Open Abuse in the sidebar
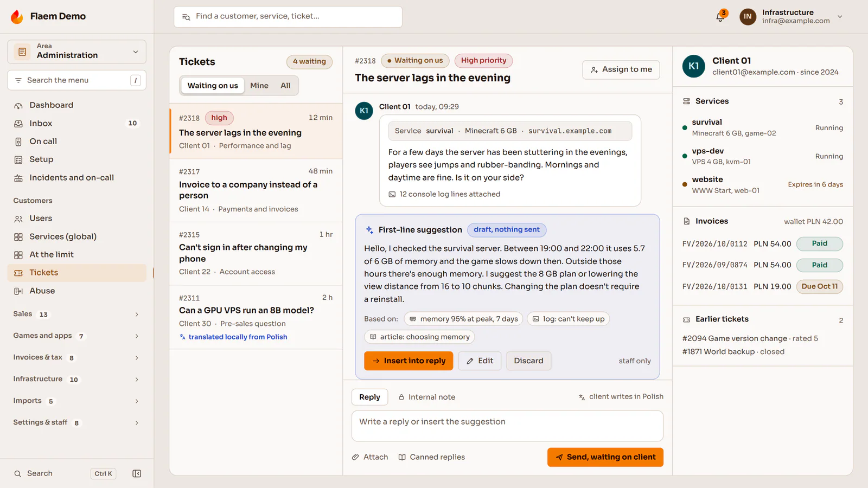The height and width of the screenshot is (488, 868). tap(77, 291)
